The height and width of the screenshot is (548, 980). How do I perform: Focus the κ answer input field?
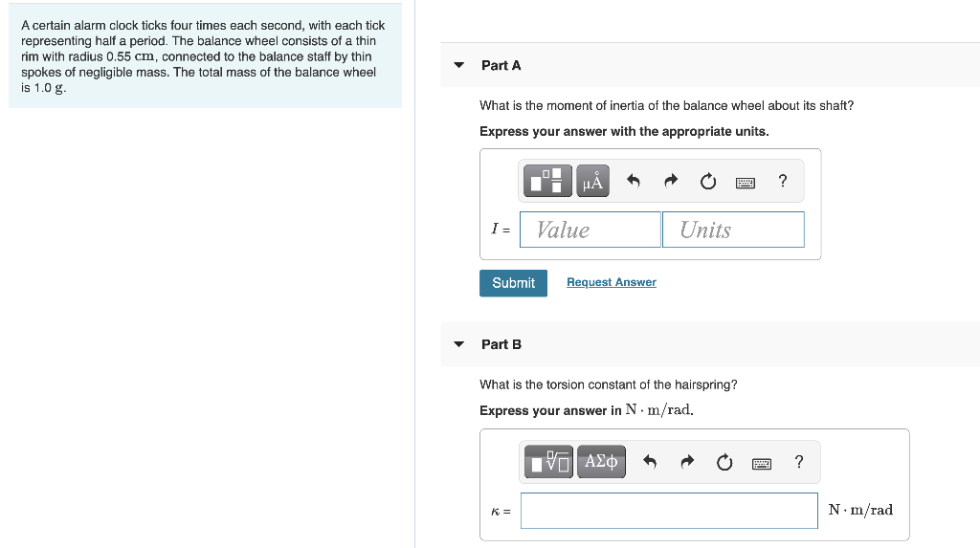click(x=669, y=511)
